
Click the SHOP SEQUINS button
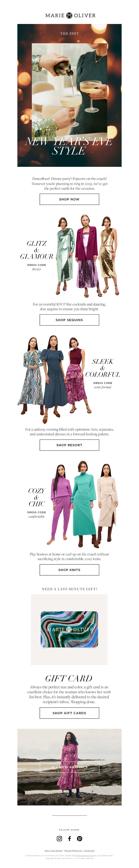(x=69, y=320)
